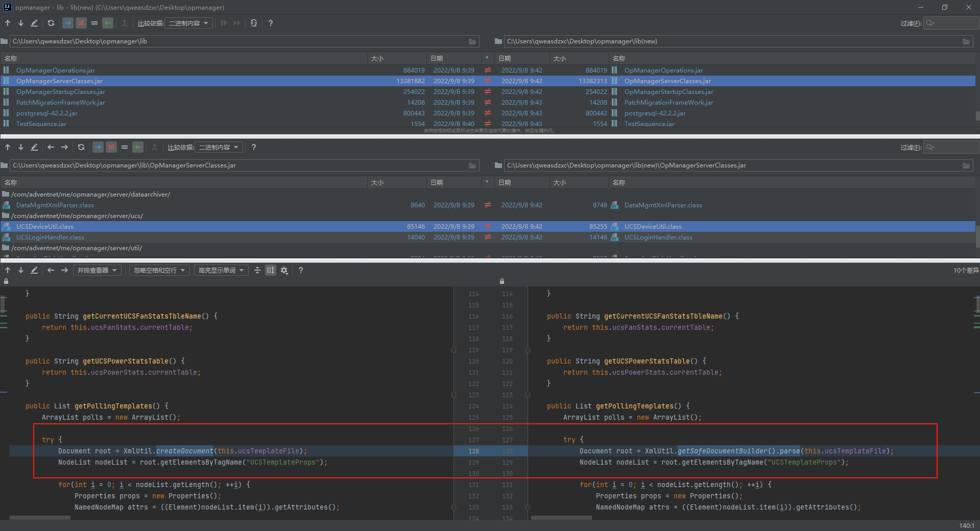
Task: Toggle synchronize scrolling icon
Action: (x=271, y=270)
